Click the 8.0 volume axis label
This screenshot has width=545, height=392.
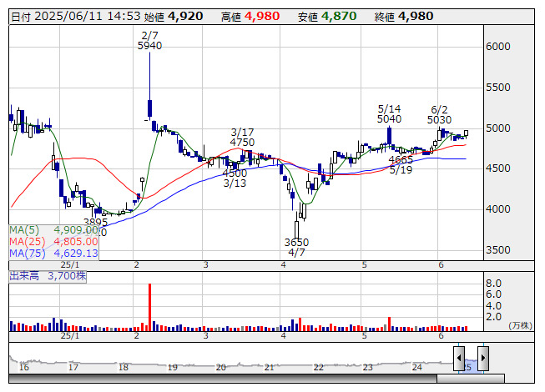pos(493,283)
